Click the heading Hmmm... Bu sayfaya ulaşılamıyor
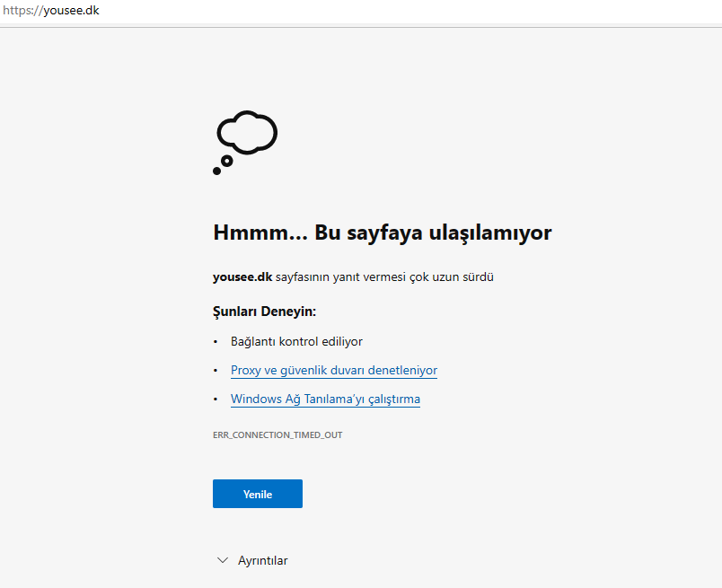The image size is (722, 588). point(383,233)
